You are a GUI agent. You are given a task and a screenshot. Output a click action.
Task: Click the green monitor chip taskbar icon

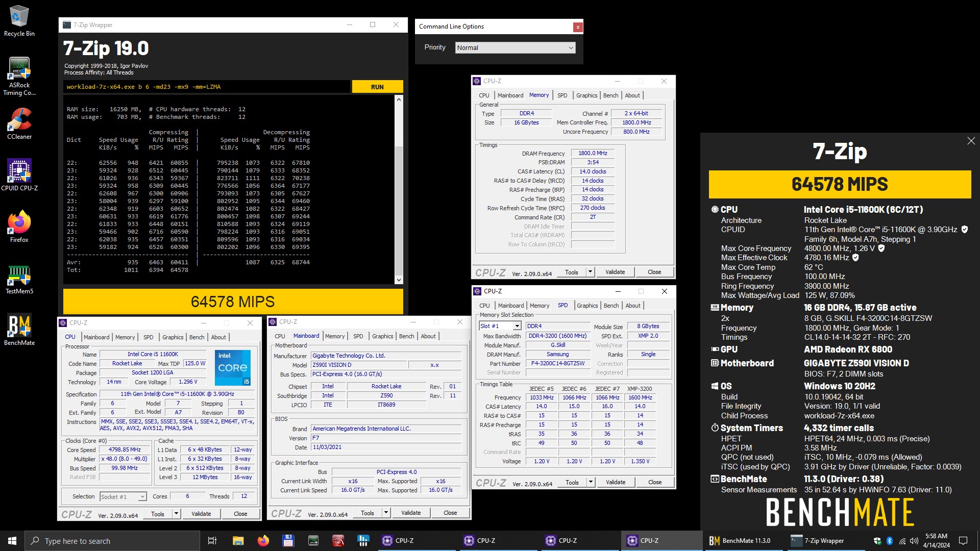[313, 541]
